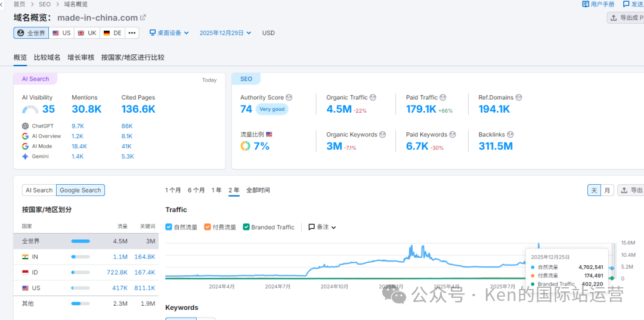Choose the UK flag region button

[x=87, y=33]
